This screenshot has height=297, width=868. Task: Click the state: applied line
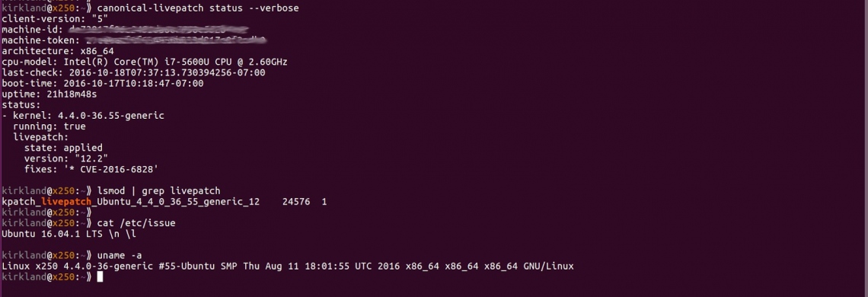(x=63, y=148)
